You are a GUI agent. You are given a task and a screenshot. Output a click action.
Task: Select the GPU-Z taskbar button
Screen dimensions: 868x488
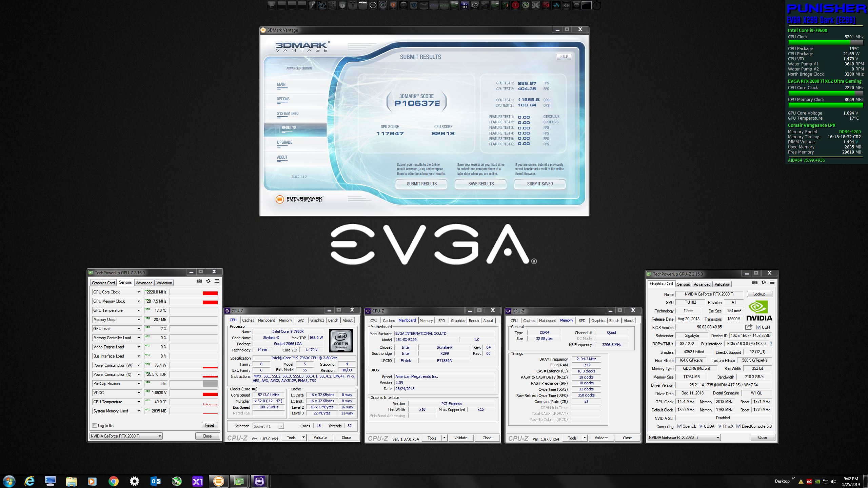coord(239,481)
